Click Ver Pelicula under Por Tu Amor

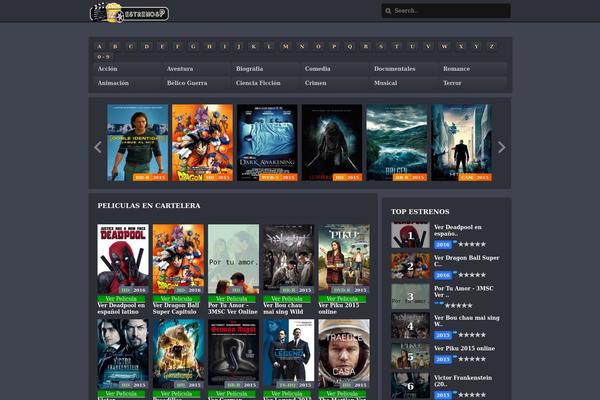tap(232, 299)
